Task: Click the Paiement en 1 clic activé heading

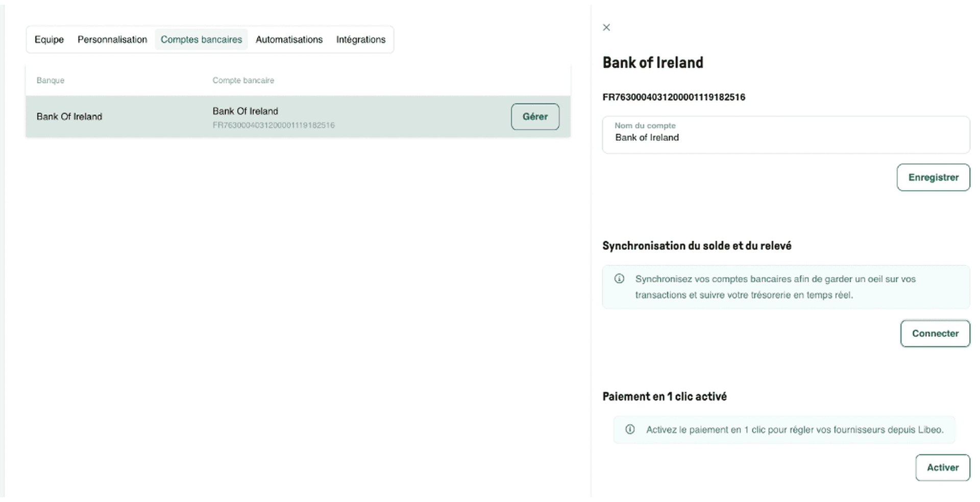Action: (664, 396)
